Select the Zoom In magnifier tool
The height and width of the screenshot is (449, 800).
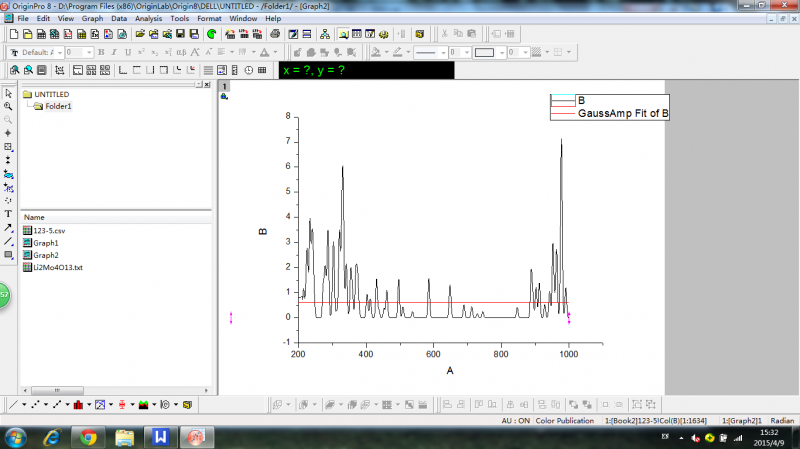8,106
